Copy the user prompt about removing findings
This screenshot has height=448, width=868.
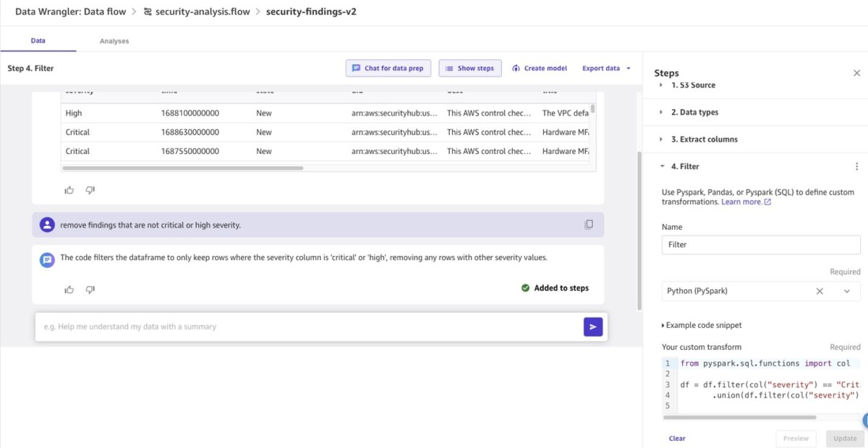(589, 225)
